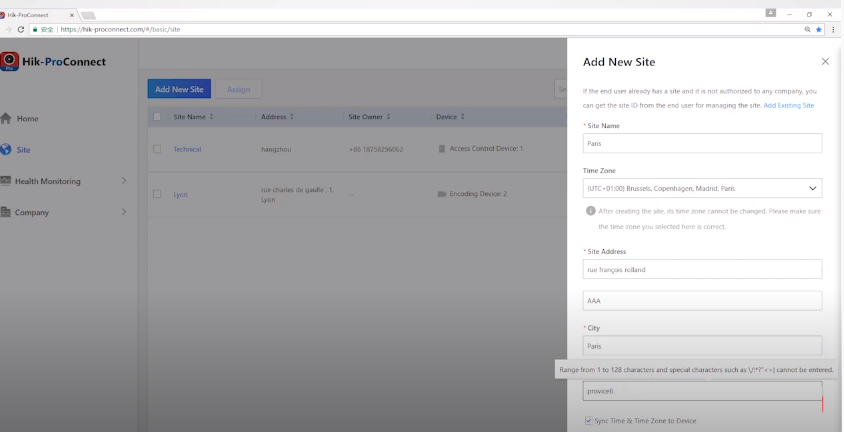Bookmark page with the star icon
This screenshot has width=844, height=432.
[x=819, y=30]
